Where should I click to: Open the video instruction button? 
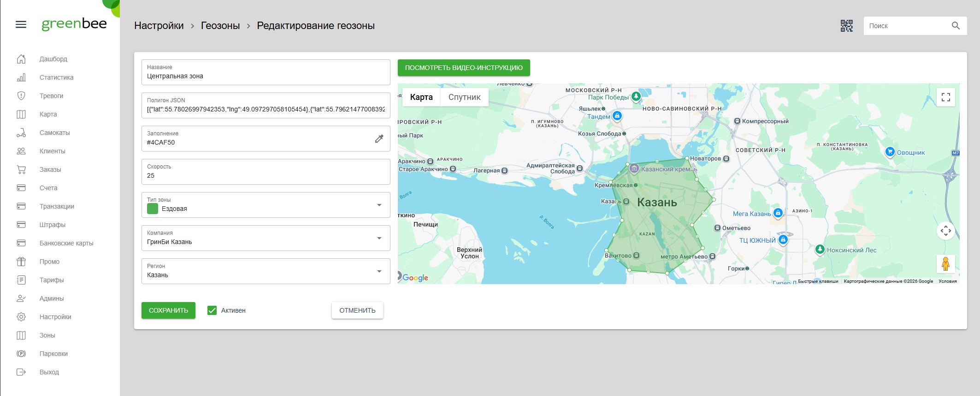coord(464,68)
